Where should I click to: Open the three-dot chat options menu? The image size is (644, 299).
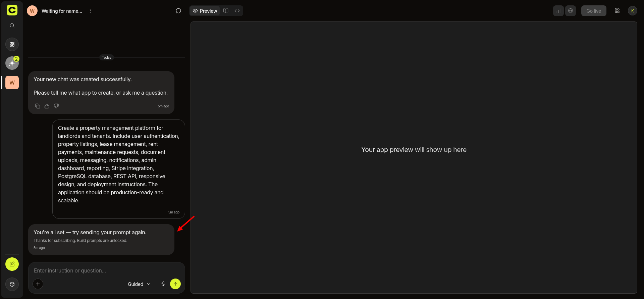tap(90, 11)
